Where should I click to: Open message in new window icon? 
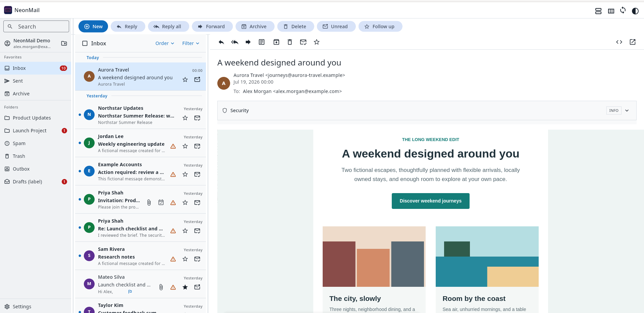[x=633, y=42]
